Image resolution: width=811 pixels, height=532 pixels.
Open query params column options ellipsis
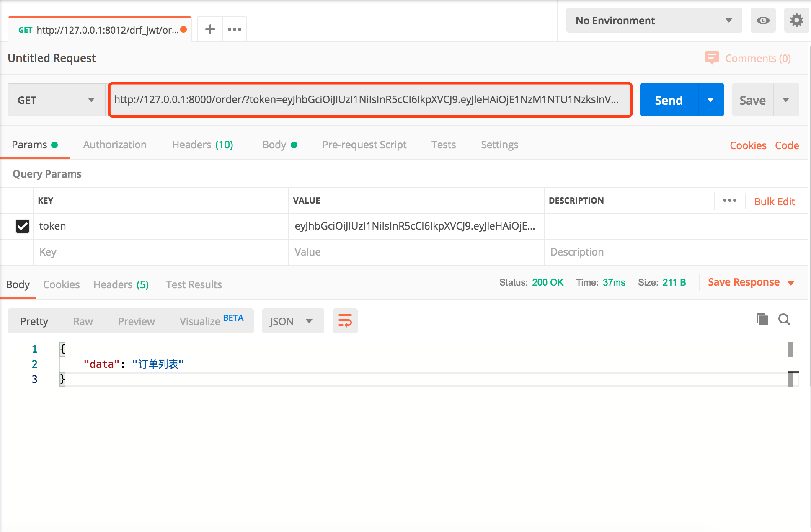click(729, 201)
